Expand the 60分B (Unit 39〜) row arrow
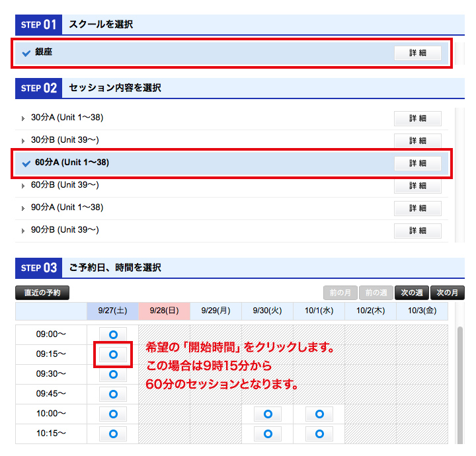Image resolution: width=476 pixels, height=456 pixels. coord(23,186)
